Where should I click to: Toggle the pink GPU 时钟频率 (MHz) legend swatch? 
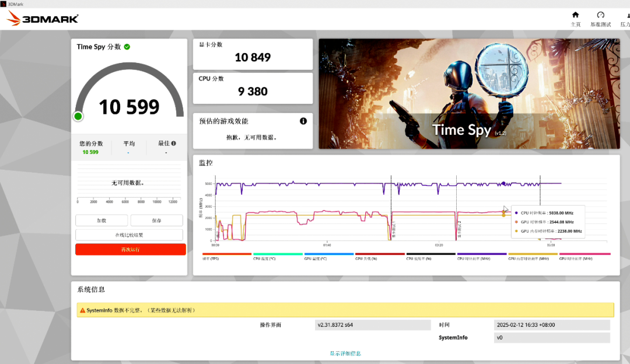pyautogui.click(x=585, y=254)
